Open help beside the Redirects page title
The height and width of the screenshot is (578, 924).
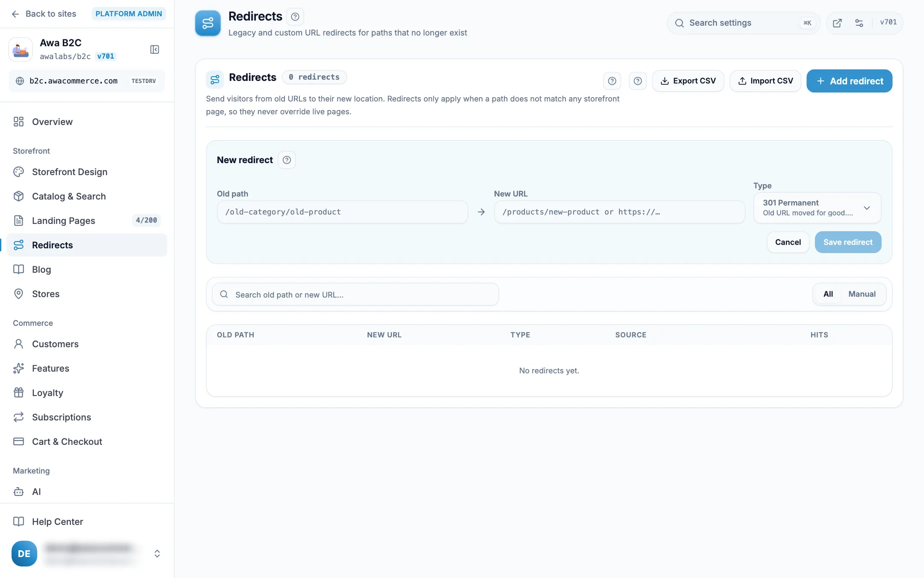(x=295, y=17)
